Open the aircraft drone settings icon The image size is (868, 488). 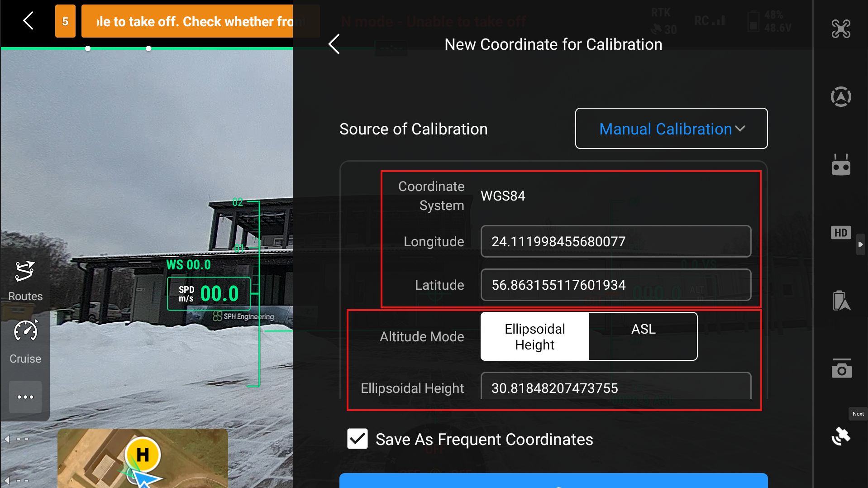pos(841,29)
